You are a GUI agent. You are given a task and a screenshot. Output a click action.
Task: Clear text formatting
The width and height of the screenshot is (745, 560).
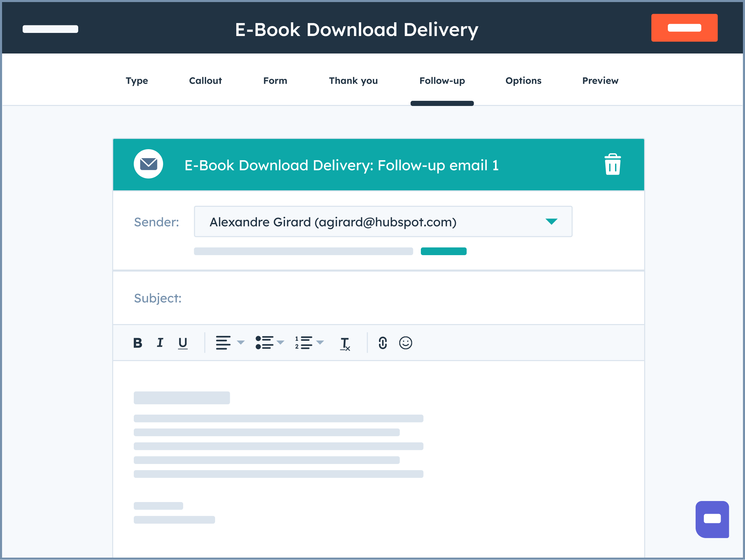[x=345, y=344]
